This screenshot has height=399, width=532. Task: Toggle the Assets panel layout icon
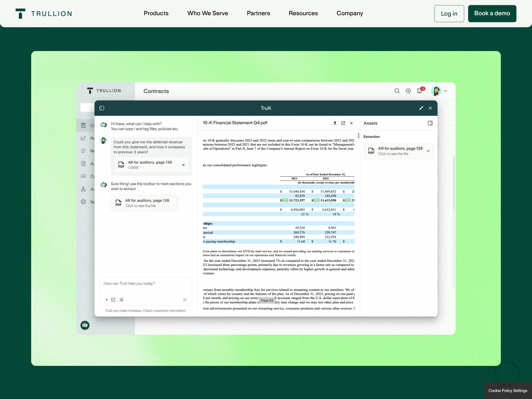point(430,123)
